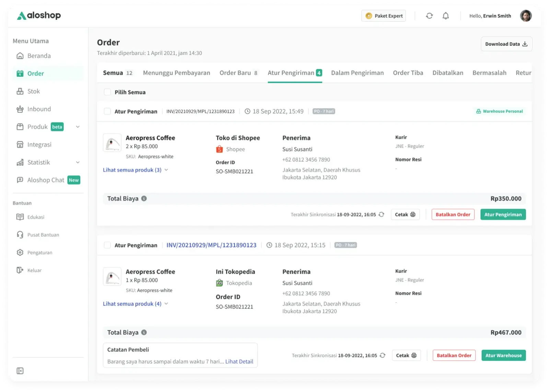Switch to Bermasalah tab
This screenshot has width=549, height=392.
coord(489,73)
